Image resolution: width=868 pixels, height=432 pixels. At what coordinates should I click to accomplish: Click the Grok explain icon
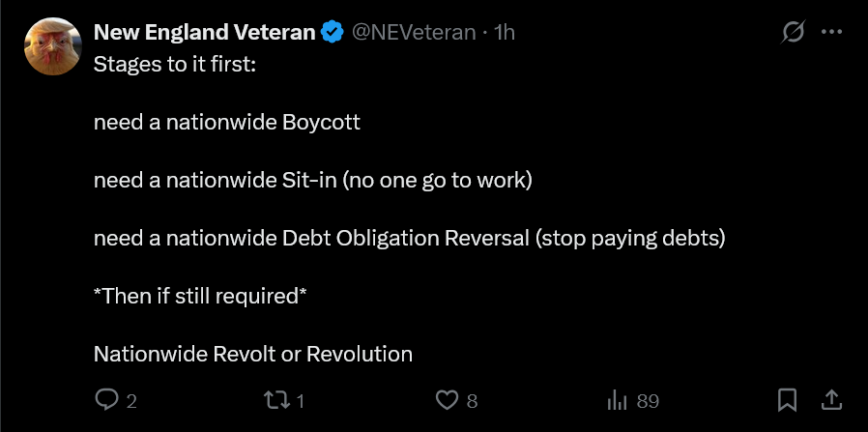(794, 32)
